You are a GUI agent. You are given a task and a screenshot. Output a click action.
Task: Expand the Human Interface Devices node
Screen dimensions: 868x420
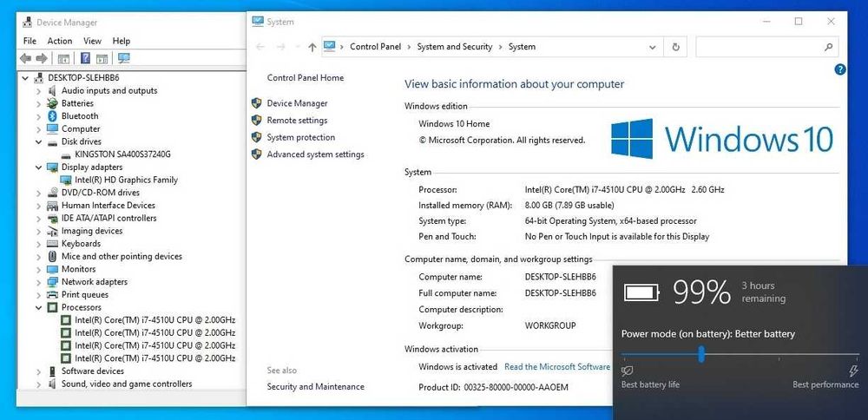(x=38, y=206)
